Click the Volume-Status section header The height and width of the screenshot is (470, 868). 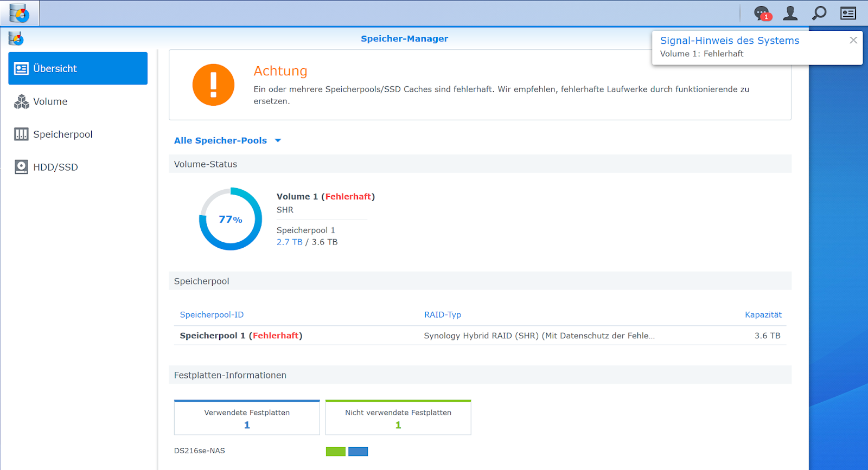[480, 164]
